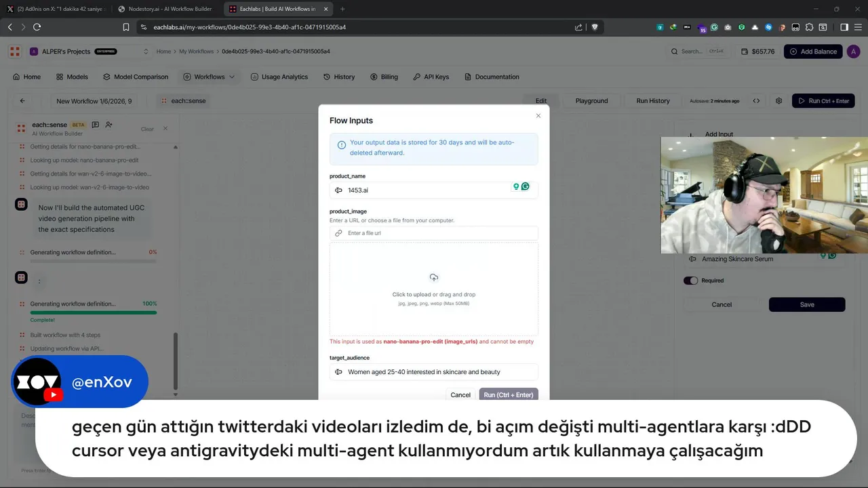868x488 pixels.
Task: Click the upload cloud icon in drop zone
Action: tap(434, 277)
